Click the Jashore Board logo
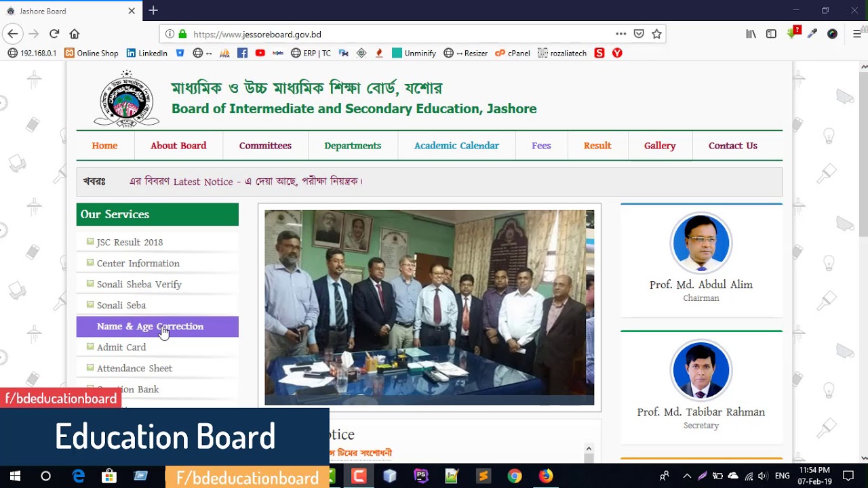Screen dimensions: 868x488 (127, 99)
